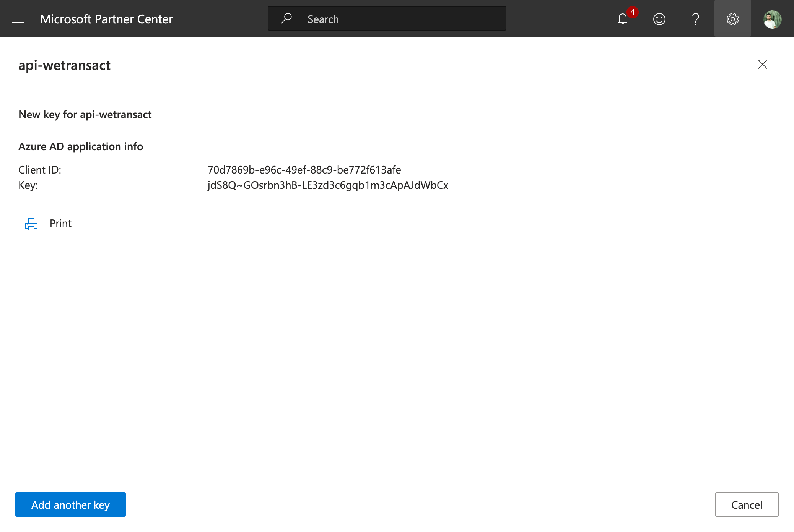794x532 pixels.
Task: Select the Key value starting with jdS8Q
Action: pyautogui.click(x=328, y=185)
